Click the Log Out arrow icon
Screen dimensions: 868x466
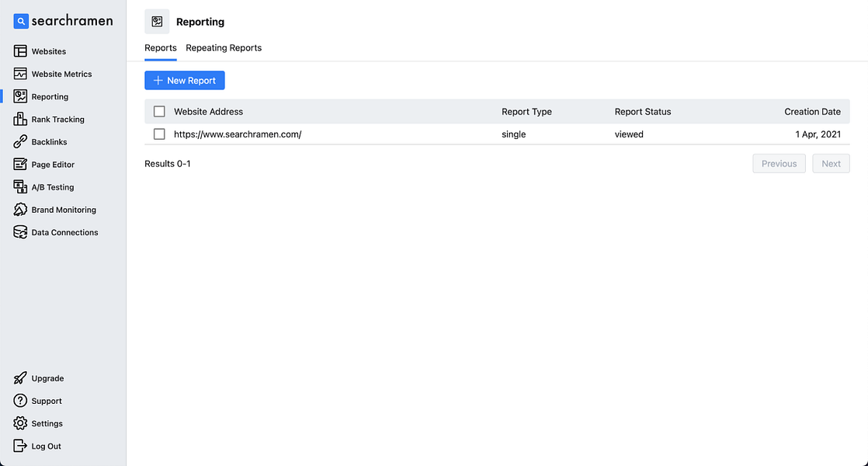point(20,446)
